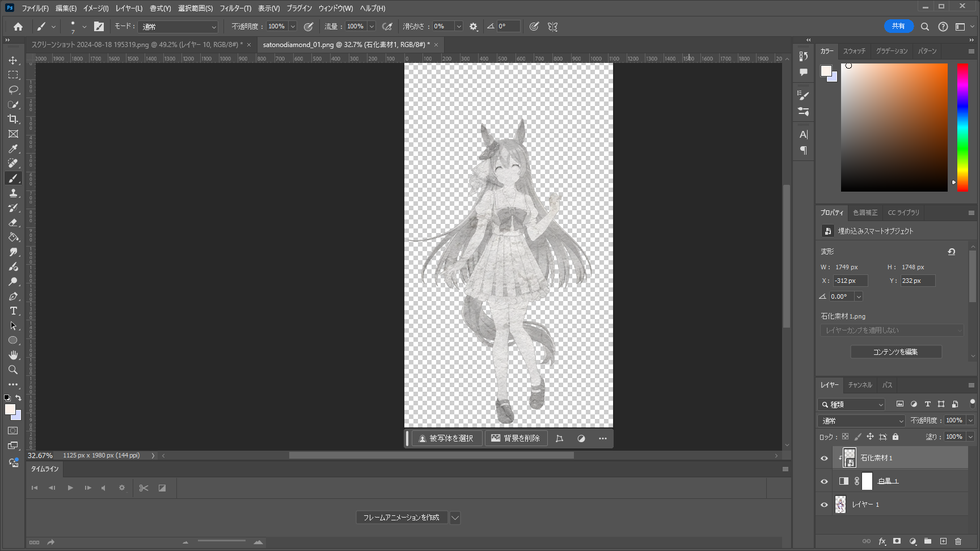This screenshot has width=980, height=551.
Task: Hide the 石化素材 1 layer
Action: pos(825,458)
